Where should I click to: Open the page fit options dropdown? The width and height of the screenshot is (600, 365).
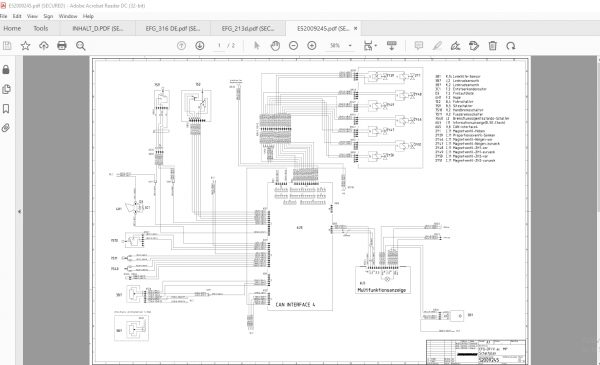tap(370, 46)
